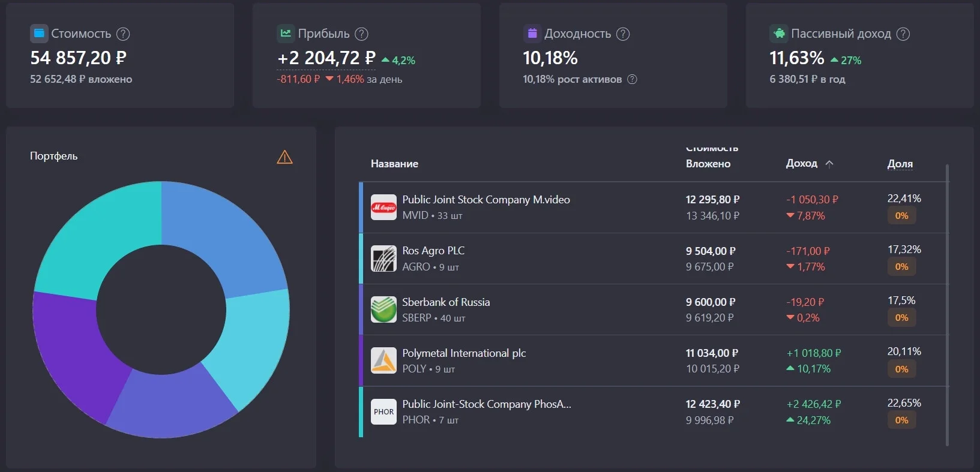Click the PHOR logo tile
Screen dimensions: 980x472
pyautogui.click(x=383, y=412)
